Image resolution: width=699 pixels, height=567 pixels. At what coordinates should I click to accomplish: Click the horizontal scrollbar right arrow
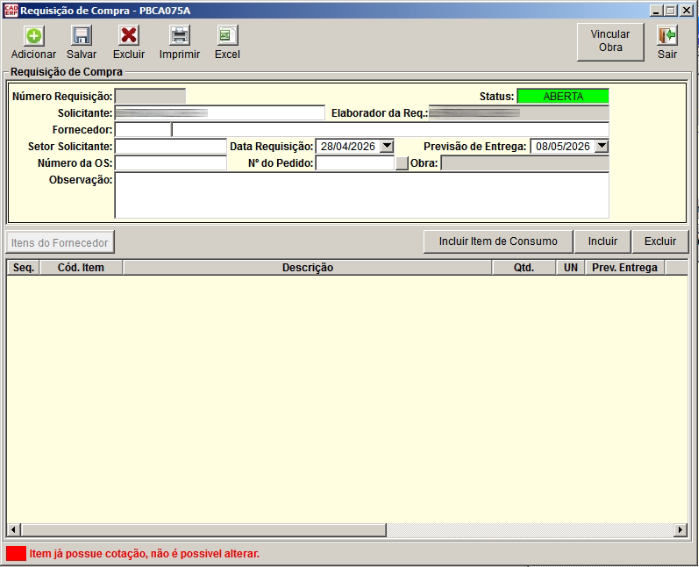coord(680,530)
